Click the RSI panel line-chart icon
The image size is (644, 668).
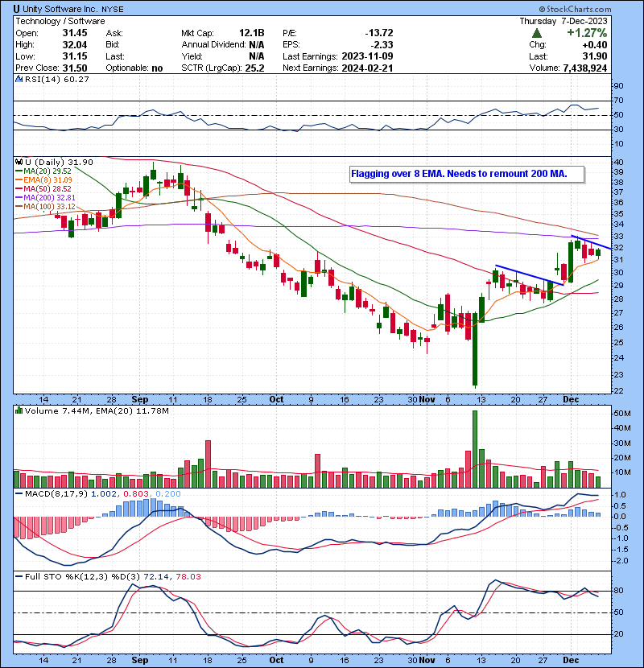(19, 79)
